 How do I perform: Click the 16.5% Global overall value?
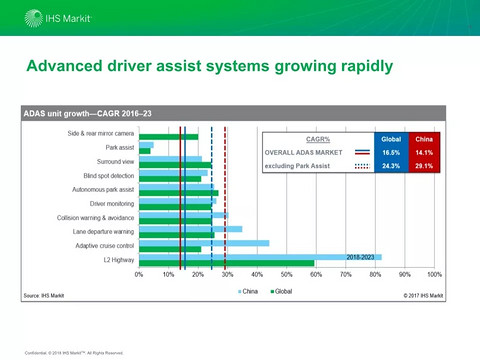click(x=391, y=153)
